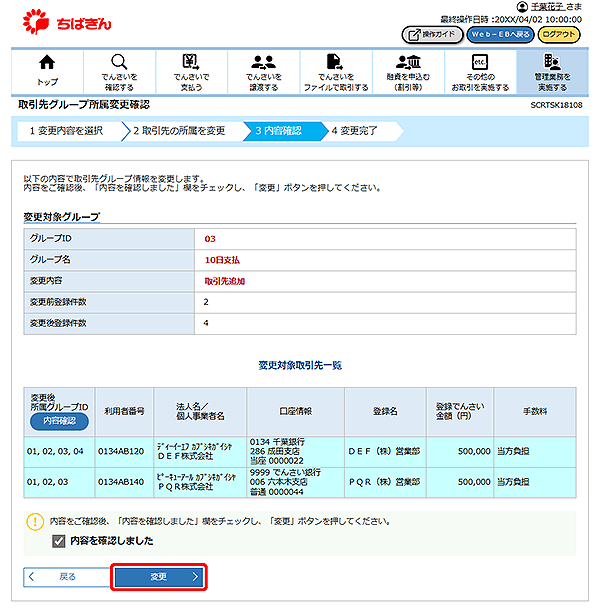The width and height of the screenshot is (600, 613).
Task: Select the DEF株式会社 table row
Action: [299, 453]
